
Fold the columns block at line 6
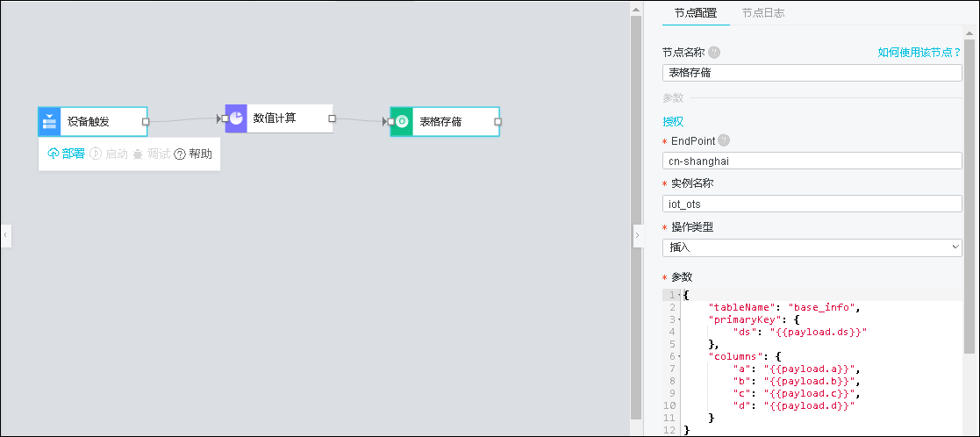(679, 356)
